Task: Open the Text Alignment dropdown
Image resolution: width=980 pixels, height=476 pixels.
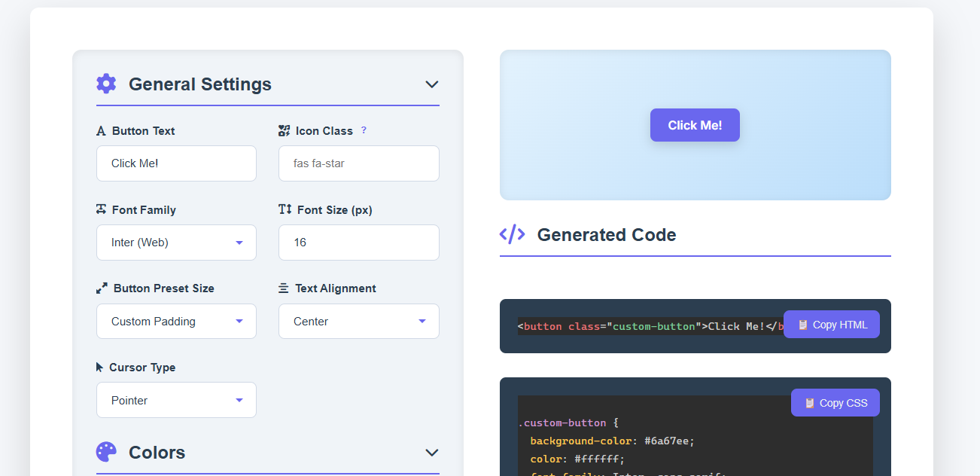Action: [x=359, y=322]
